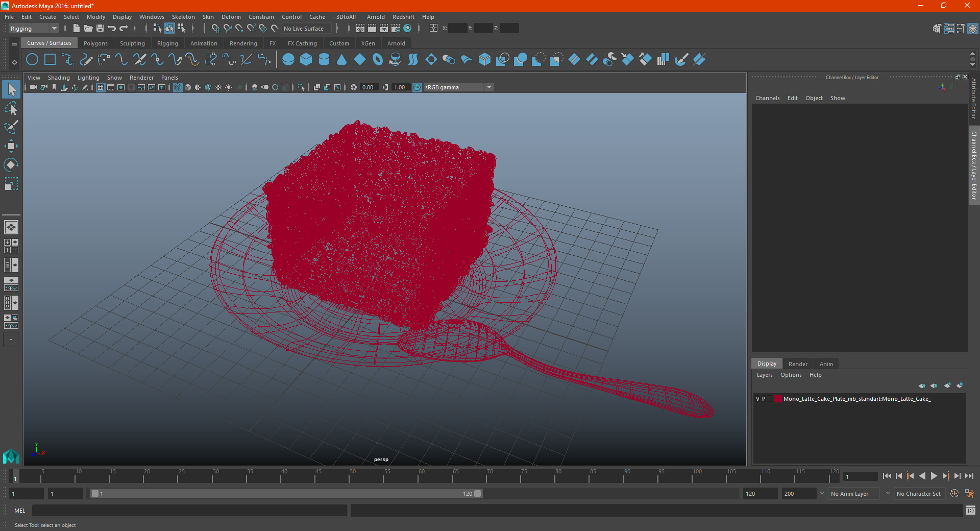Switch to Render layer tab
This screenshot has height=531, width=980.
[x=798, y=364]
